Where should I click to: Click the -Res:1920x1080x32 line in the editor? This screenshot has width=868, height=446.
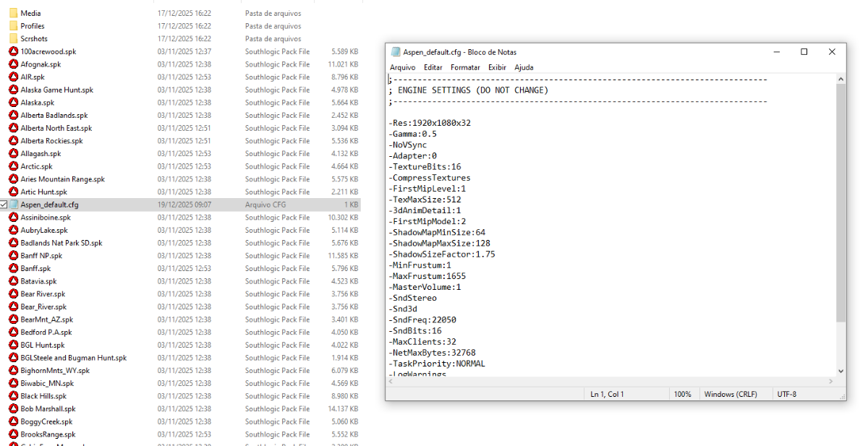click(x=431, y=123)
